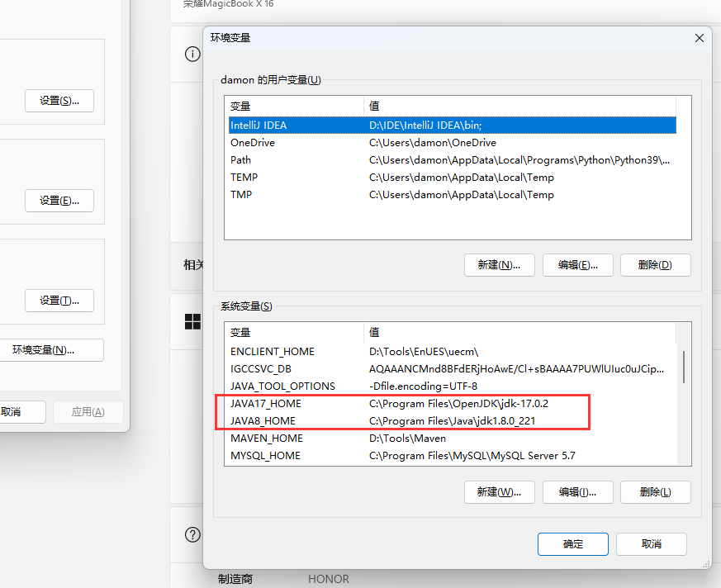This screenshot has height=588, width=721.
Task: Select the JAVA8_HOME system variable
Action: point(453,421)
